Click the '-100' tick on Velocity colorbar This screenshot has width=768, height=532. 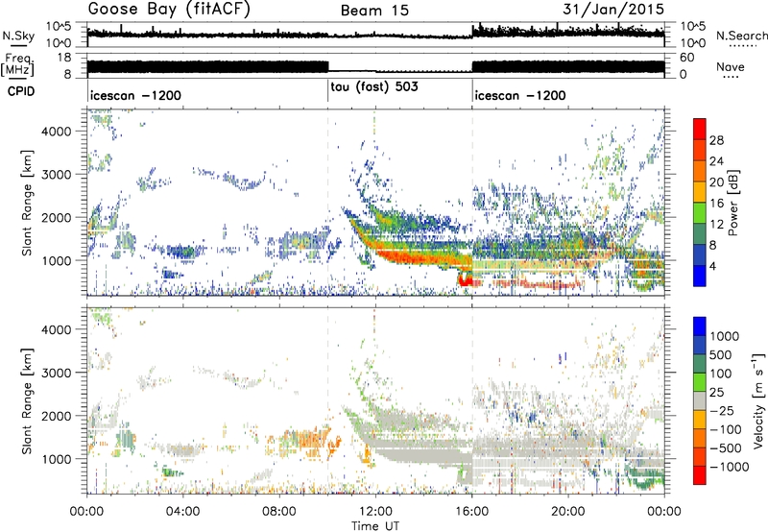726,429
